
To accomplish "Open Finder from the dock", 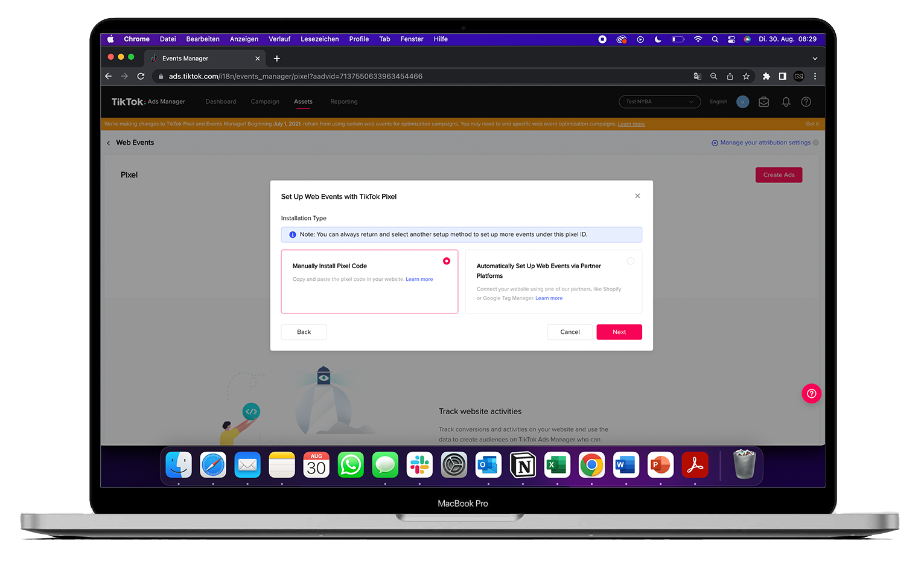I will click(x=179, y=465).
